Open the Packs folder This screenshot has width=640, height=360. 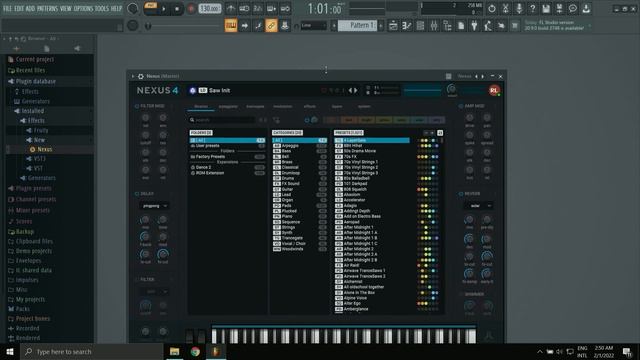[22, 309]
